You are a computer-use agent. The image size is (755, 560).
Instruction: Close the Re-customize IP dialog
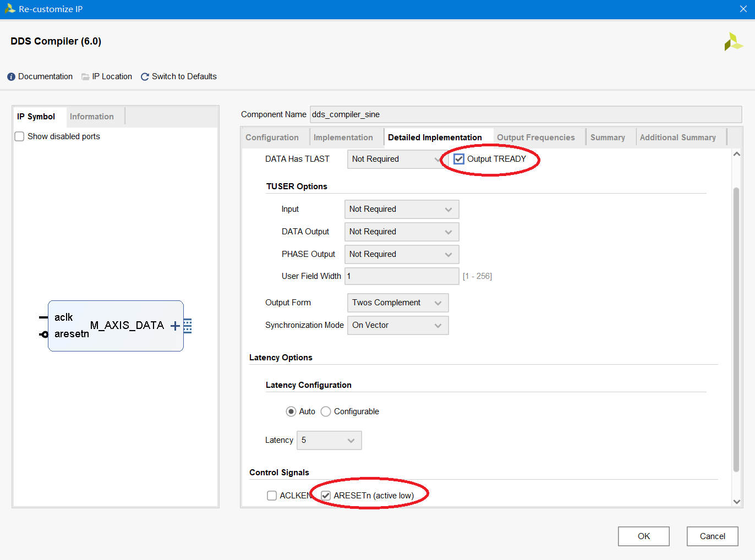click(743, 9)
